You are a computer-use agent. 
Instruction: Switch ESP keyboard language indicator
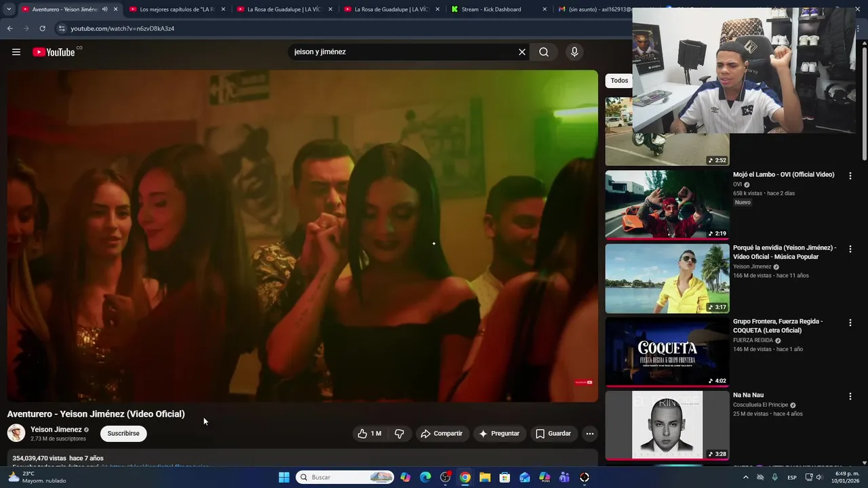tap(792, 478)
